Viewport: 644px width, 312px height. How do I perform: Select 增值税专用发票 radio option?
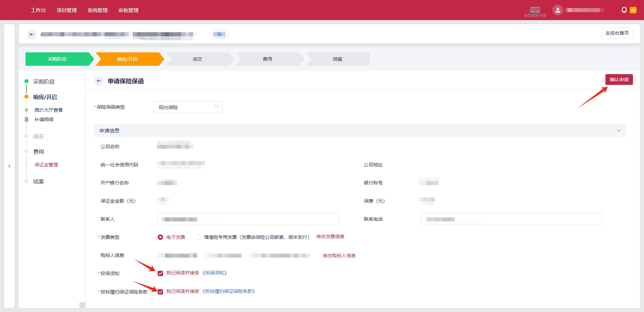(x=198, y=237)
